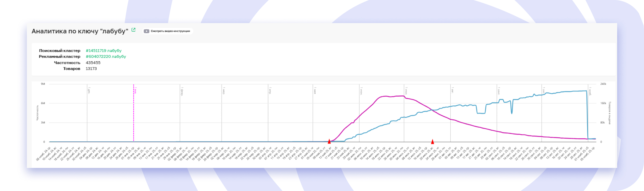Viewport: 644px width, 191px height.
Task: Click the frequency value 435455
Action: (93, 63)
